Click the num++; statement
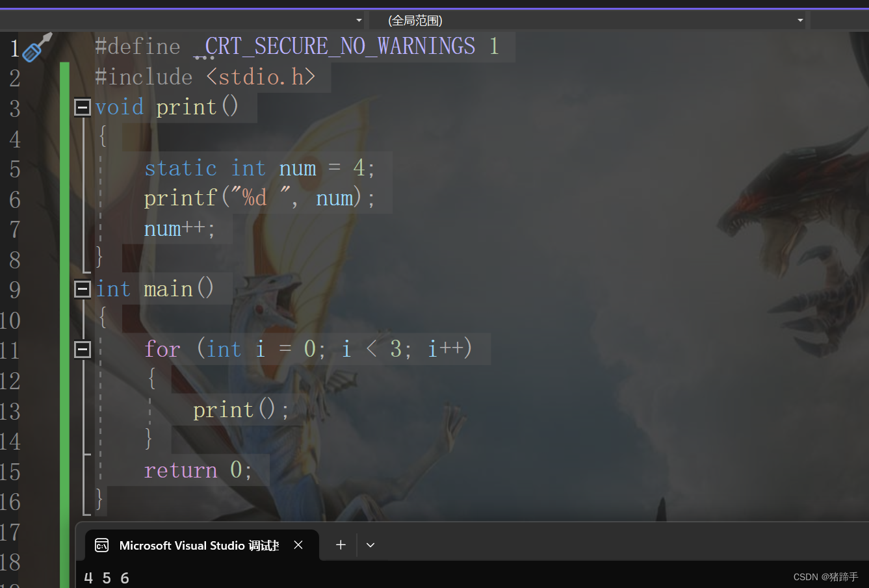This screenshot has width=869, height=588. tap(179, 229)
